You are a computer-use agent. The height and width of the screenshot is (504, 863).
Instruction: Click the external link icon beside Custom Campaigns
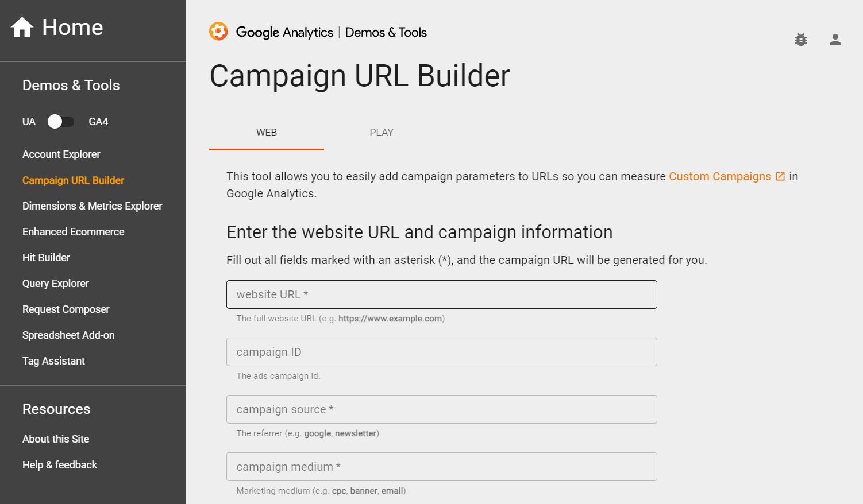(x=780, y=176)
